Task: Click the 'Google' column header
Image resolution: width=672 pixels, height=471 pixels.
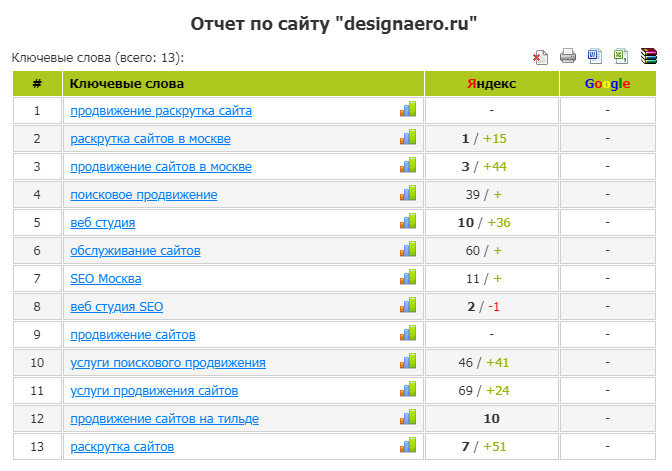Action: [608, 84]
